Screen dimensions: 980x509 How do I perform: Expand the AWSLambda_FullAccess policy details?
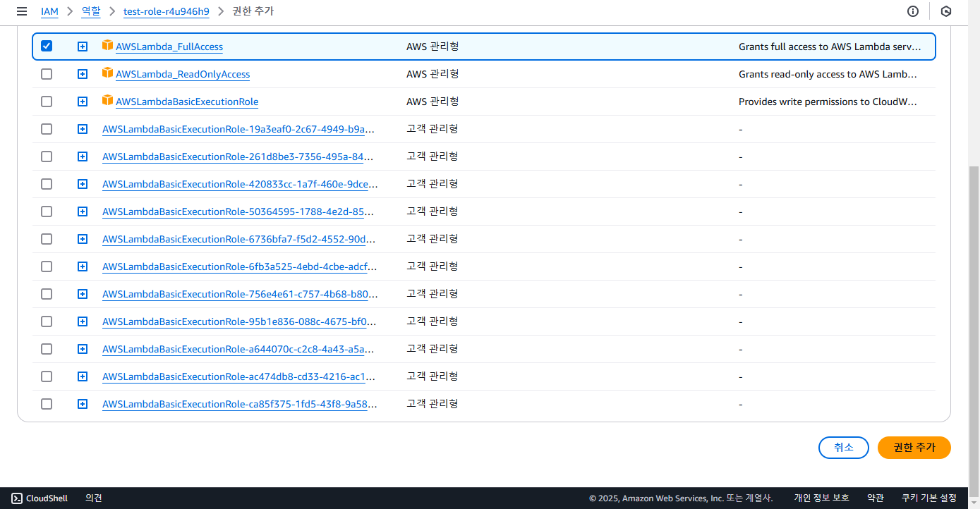(x=83, y=47)
